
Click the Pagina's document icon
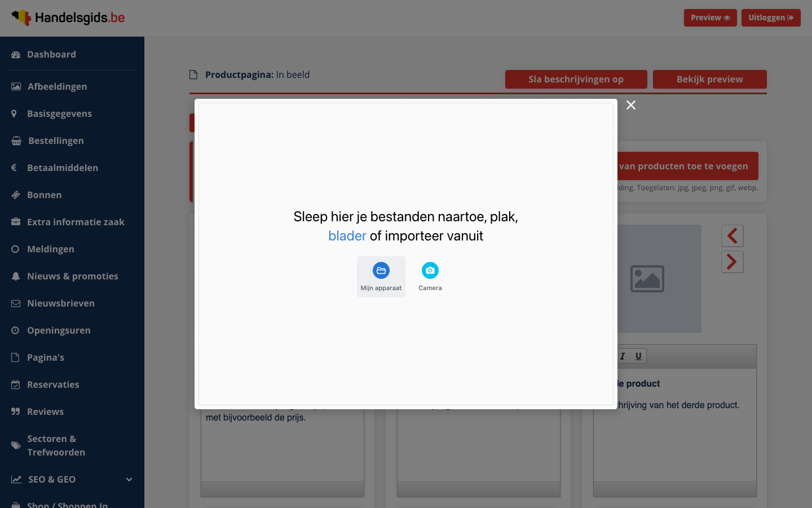click(15, 357)
